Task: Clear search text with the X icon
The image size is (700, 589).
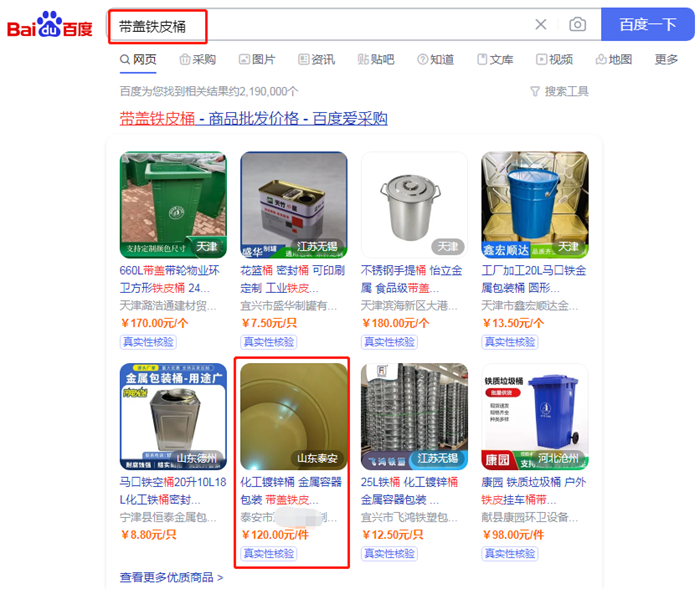Action: coord(541,24)
